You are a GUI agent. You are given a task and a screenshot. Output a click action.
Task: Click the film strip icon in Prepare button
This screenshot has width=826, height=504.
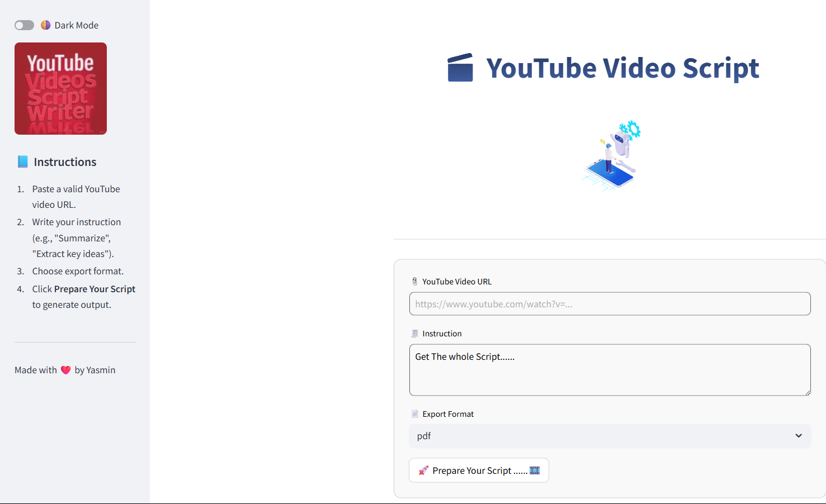[x=535, y=470]
